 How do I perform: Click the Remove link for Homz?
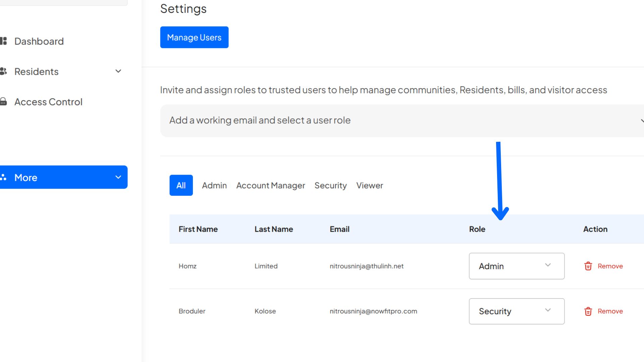coord(610,266)
